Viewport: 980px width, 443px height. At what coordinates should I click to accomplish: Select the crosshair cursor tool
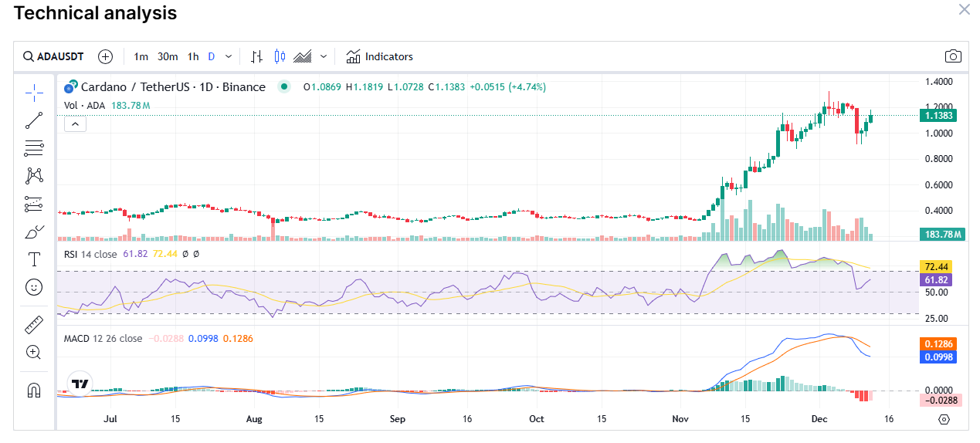(x=34, y=93)
